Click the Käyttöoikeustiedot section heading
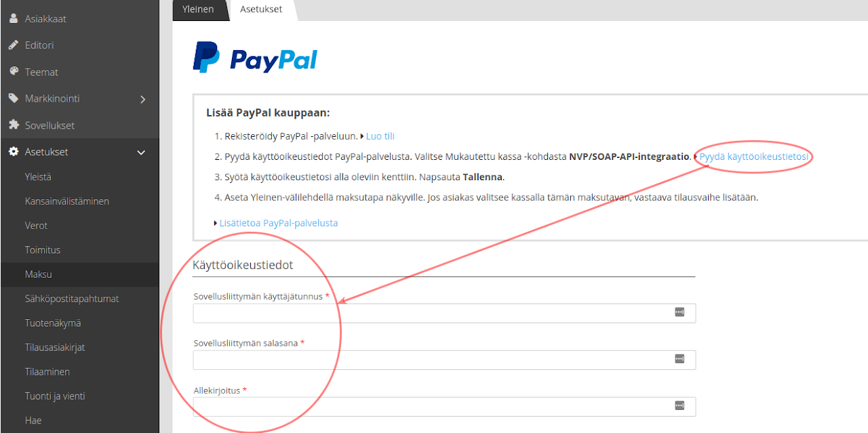The height and width of the screenshot is (433, 868). coord(243,265)
